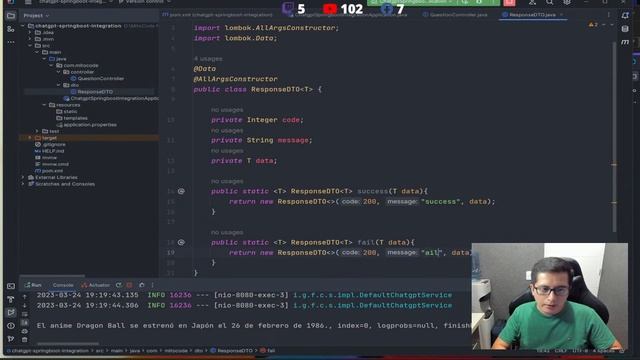
Task: Switch to QuestionController.java tab
Action: coord(455,15)
